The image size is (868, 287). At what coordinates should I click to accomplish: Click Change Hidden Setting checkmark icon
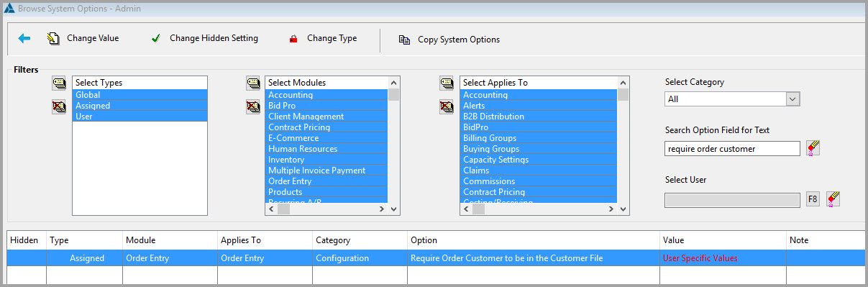tap(155, 39)
